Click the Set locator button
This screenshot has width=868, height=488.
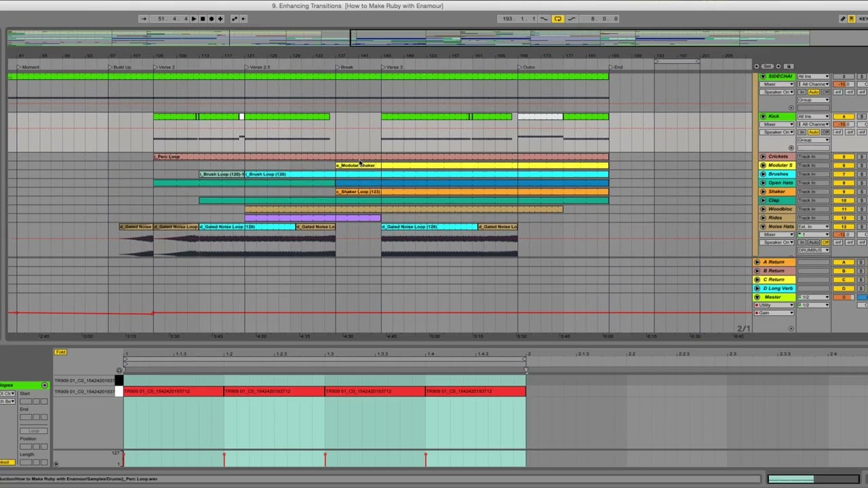click(x=767, y=66)
